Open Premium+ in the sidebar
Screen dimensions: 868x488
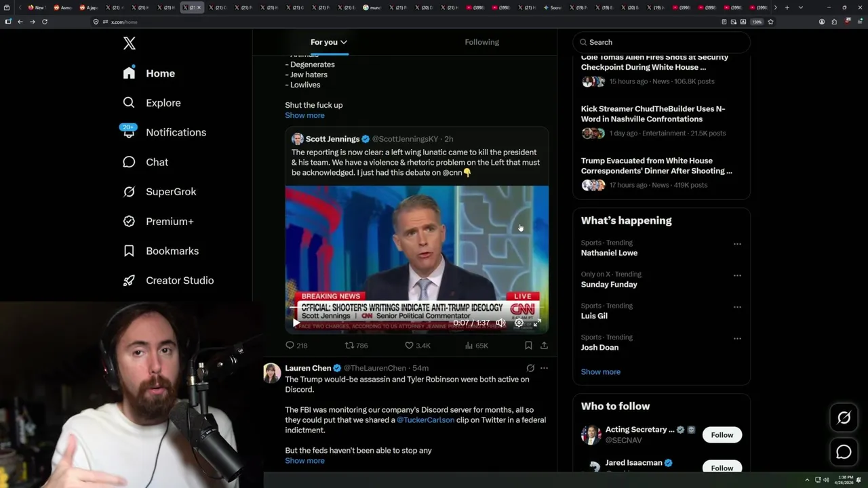(158, 222)
